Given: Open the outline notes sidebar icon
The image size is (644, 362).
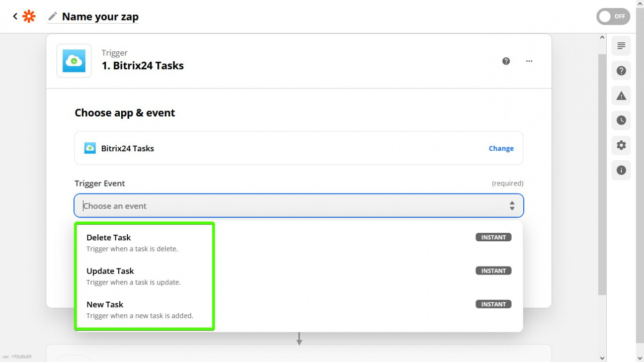Looking at the screenshot, I should click(x=621, y=46).
